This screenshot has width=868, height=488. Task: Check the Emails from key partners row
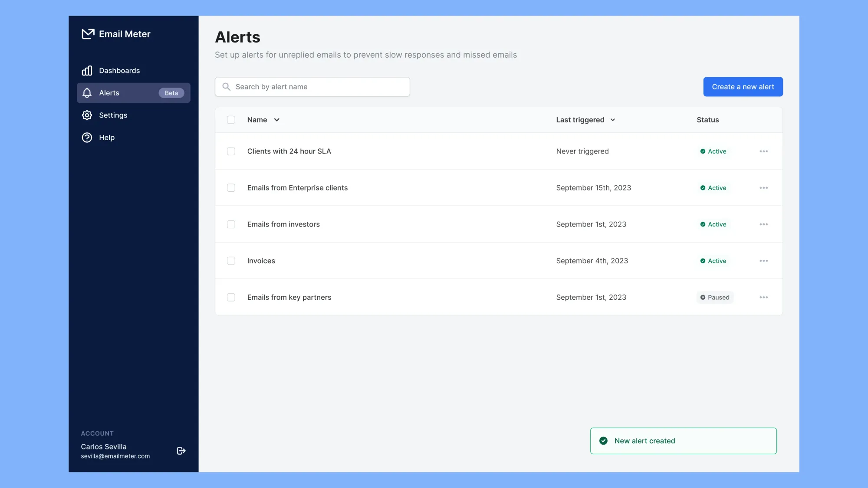(x=231, y=297)
